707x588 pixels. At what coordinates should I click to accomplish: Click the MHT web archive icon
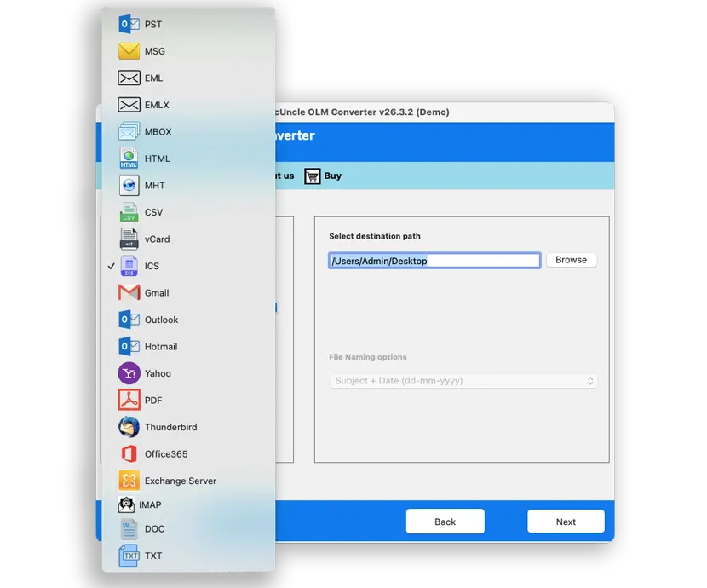click(129, 185)
